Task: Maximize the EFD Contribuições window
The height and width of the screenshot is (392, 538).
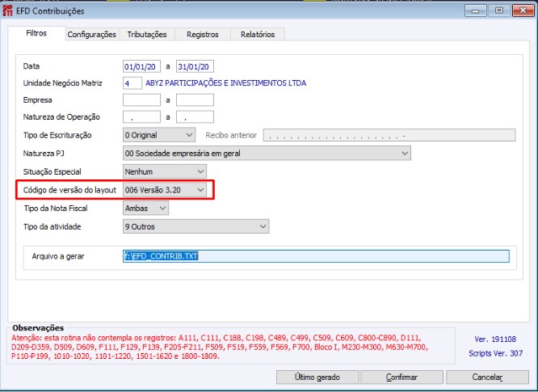Action: 499,11
